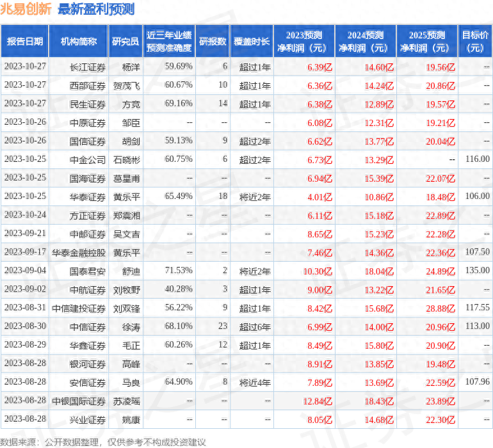Screen dimensions: 493x448
Task: Click researcher name 舒迪
Action: pos(131,271)
